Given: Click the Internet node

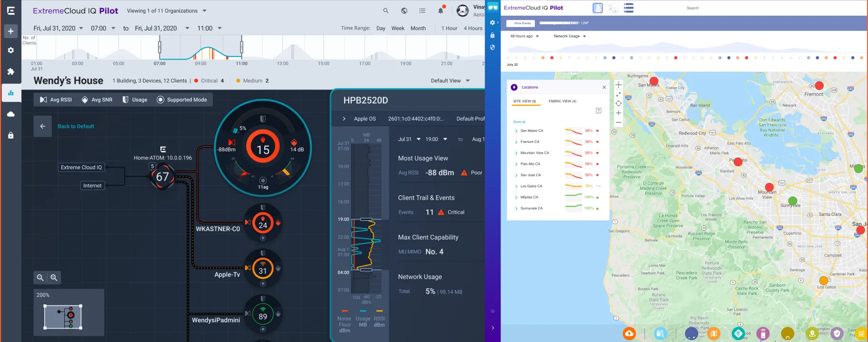Looking at the screenshot, I should (x=92, y=186).
